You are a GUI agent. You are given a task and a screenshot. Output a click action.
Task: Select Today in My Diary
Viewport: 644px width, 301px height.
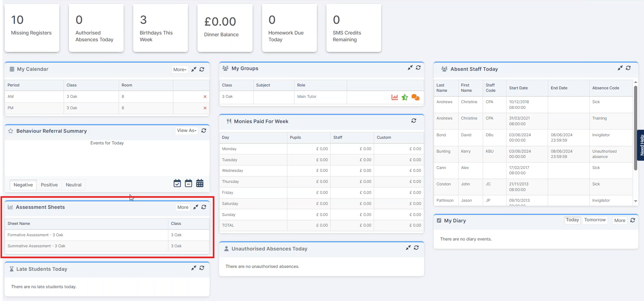[x=572, y=220]
